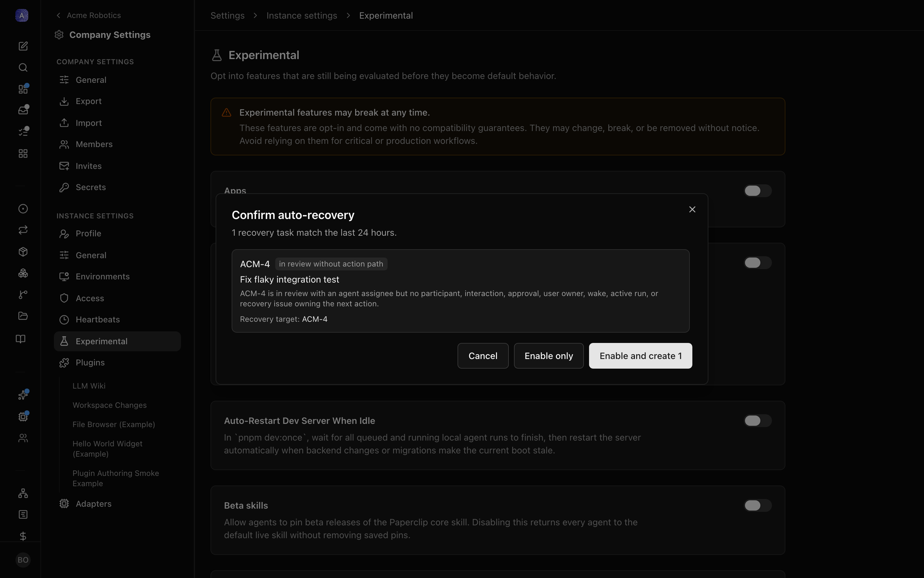Click the Settings breadcrumb
Viewport: 924px width, 578px height.
227,16
